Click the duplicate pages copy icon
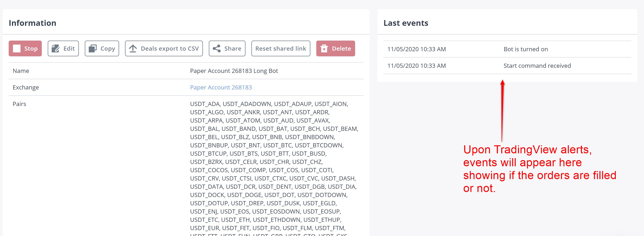The image size is (644, 236). 92,48
